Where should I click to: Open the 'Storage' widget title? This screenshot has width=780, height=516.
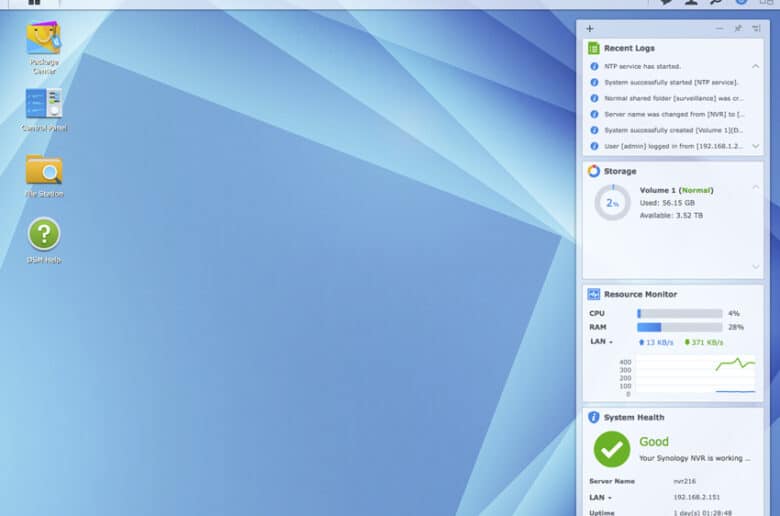(620, 171)
